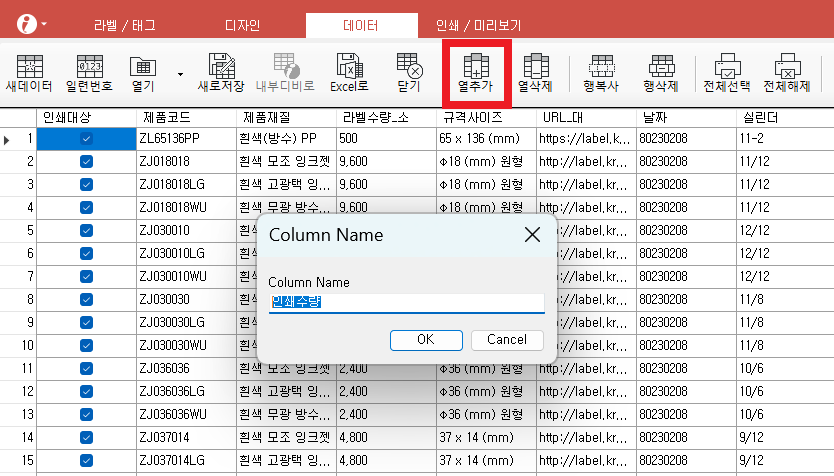834x476 pixels.
Task: Export data with the Excel로 icon
Action: (x=349, y=72)
